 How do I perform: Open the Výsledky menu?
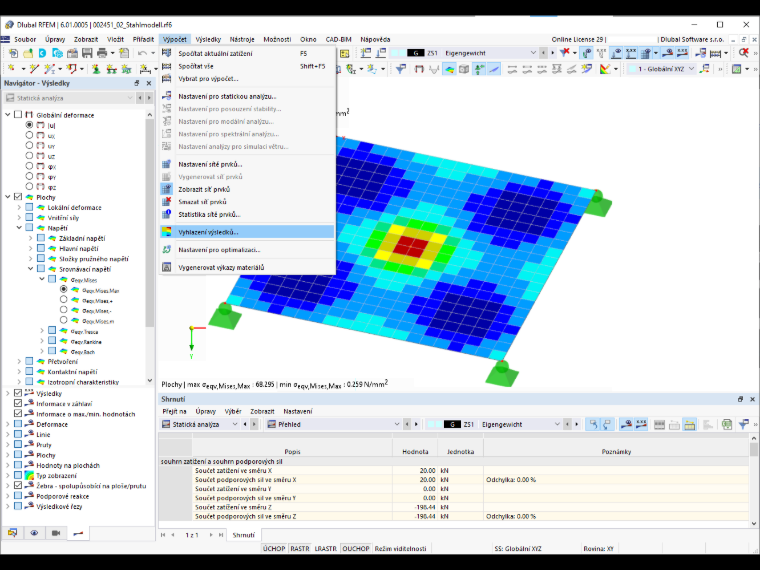click(208, 39)
